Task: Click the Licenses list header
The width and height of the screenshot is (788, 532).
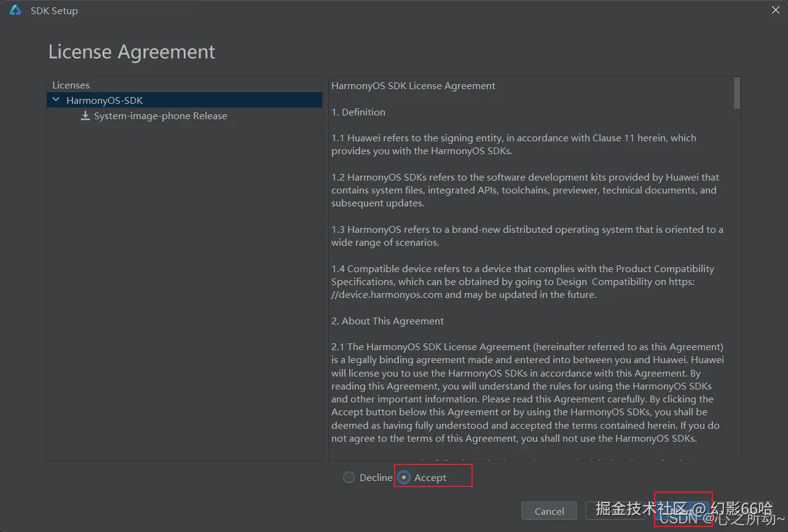Action: coord(71,85)
